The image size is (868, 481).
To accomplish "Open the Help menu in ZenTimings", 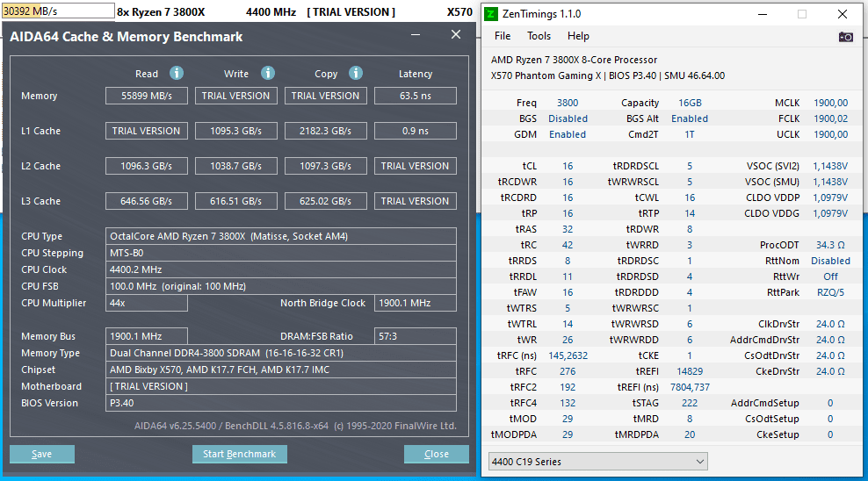I will [578, 36].
